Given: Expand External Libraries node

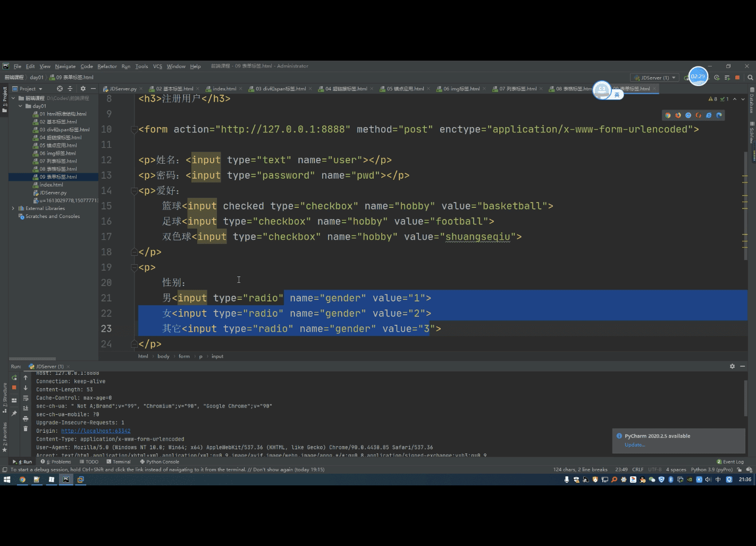Looking at the screenshot, I should coord(13,208).
